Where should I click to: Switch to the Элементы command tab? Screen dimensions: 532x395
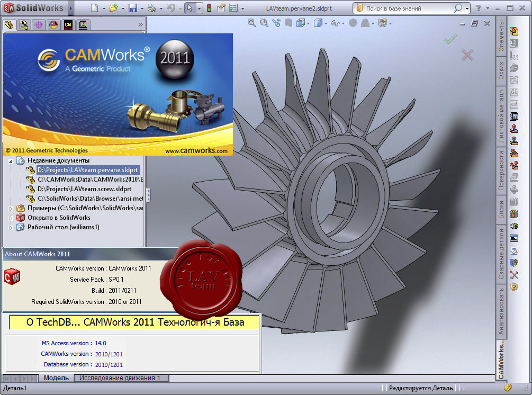(x=501, y=35)
